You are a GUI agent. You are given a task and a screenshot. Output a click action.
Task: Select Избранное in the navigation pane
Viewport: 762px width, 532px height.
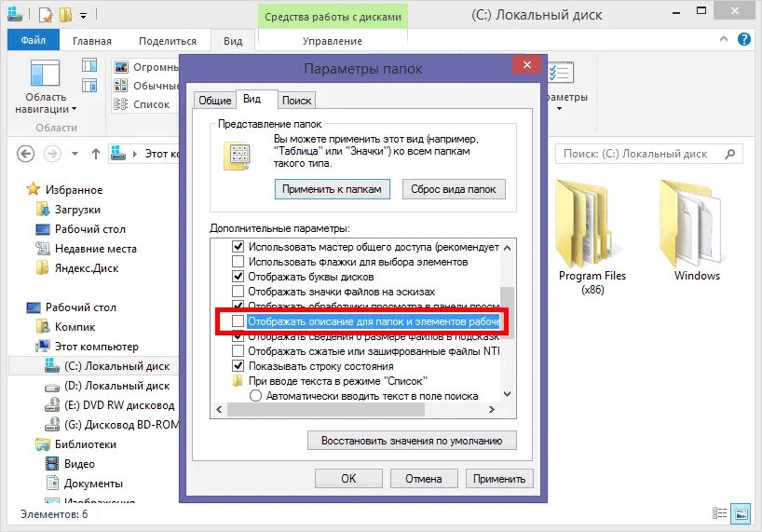point(64,189)
